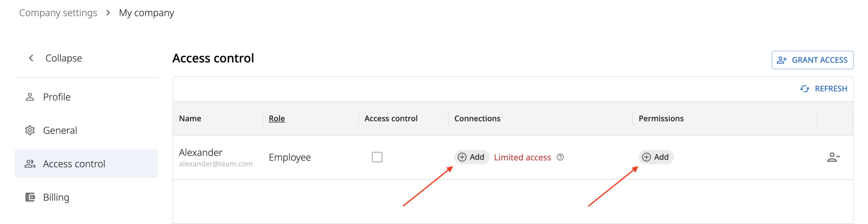This screenshot has height=224, width=868.
Task: Click the Limited access label
Action: click(x=522, y=157)
